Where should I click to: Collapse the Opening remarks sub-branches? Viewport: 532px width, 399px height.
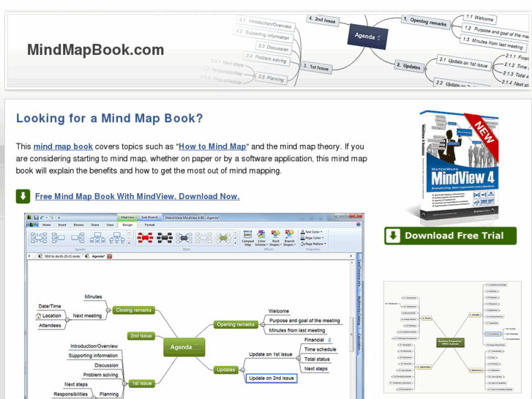(262, 324)
